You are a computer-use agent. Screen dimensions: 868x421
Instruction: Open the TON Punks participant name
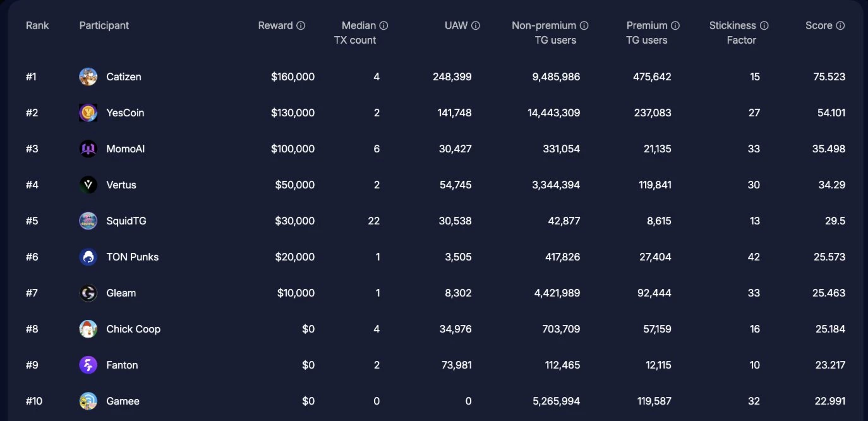pyautogui.click(x=133, y=257)
